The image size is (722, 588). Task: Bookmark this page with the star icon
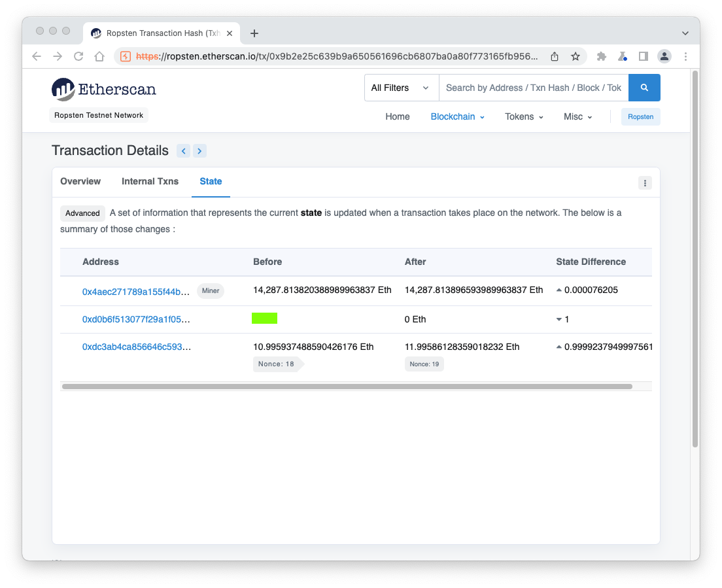pos(575,56)
